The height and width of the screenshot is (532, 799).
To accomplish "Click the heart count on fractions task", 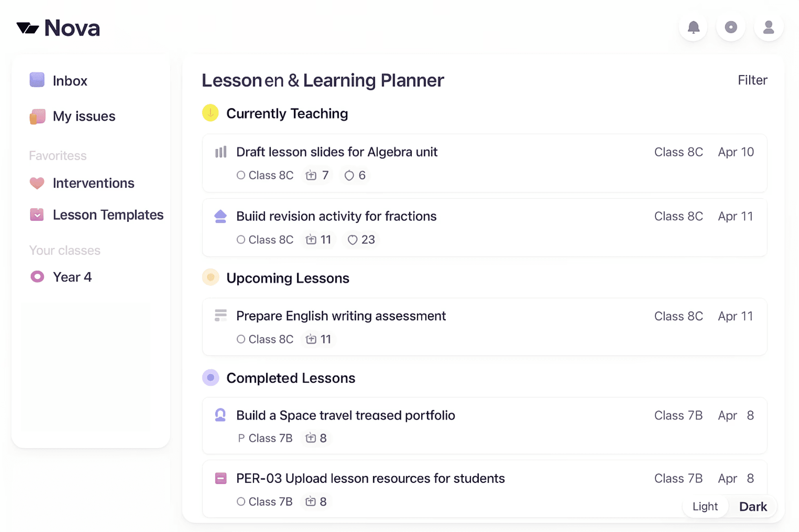I will (x=361, y=240).
